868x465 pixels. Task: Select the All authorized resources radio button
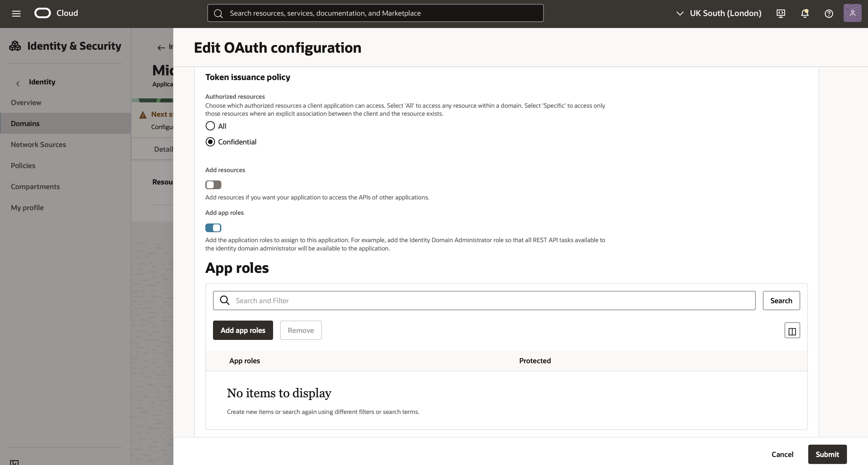point(210,126)
